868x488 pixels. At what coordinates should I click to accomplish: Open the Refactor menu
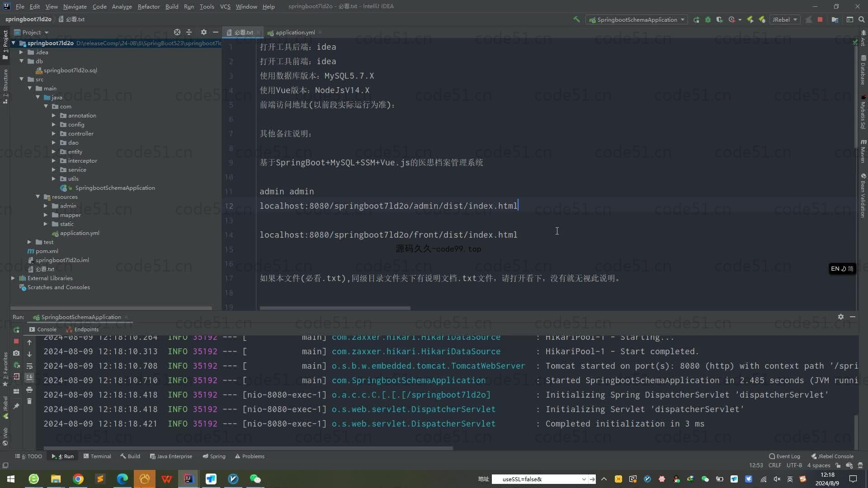coord(149,6)
